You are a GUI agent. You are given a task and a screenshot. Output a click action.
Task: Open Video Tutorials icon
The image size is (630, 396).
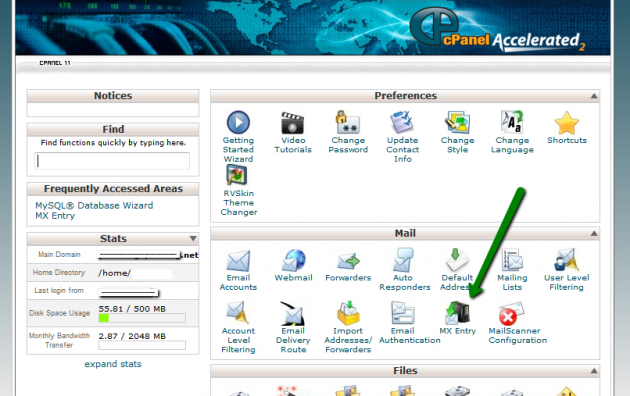point(292,122)
